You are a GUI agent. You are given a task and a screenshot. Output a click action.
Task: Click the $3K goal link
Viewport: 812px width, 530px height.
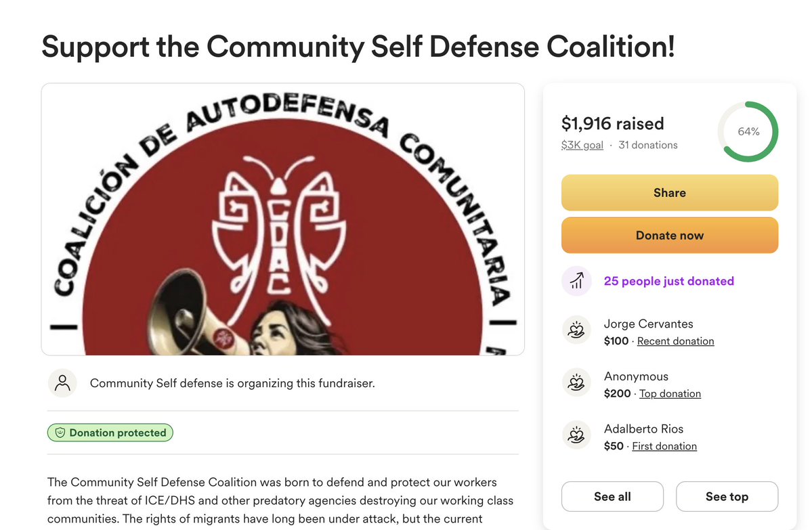tap(582, 145)
